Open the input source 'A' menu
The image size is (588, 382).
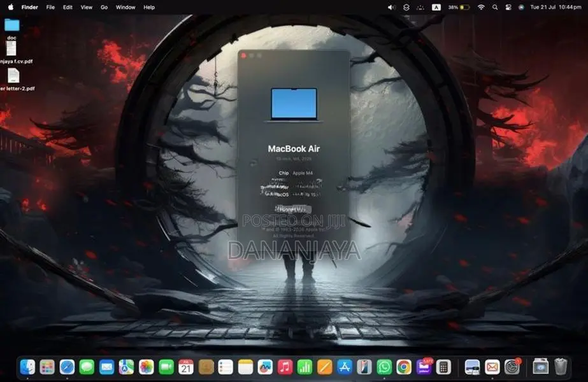(436, 7)
